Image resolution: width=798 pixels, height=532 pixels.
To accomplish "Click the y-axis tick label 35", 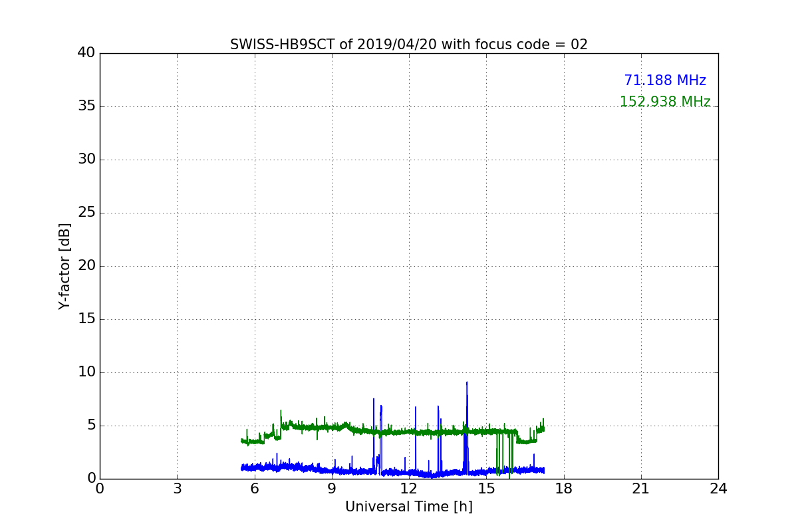I will pos(86,106).
